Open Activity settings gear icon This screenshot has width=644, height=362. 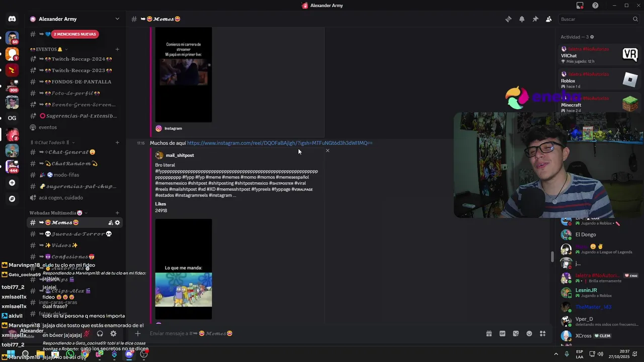592,37
